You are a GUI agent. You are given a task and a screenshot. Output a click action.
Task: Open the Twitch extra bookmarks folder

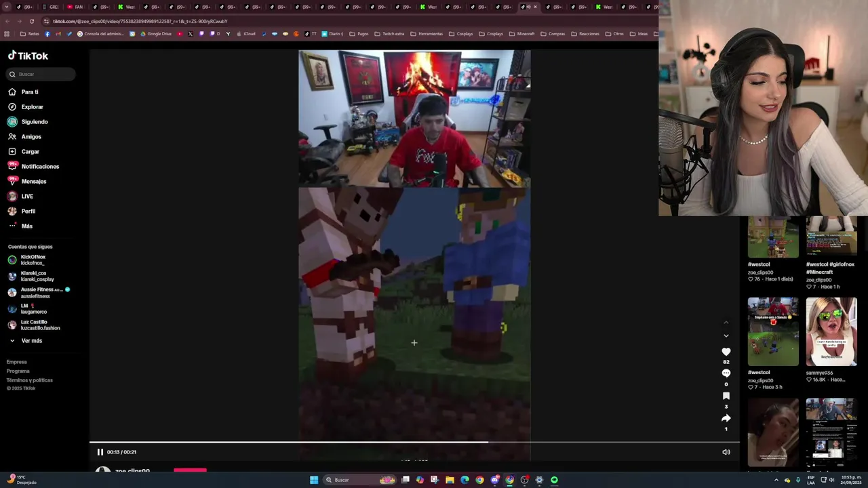point(389,34)
